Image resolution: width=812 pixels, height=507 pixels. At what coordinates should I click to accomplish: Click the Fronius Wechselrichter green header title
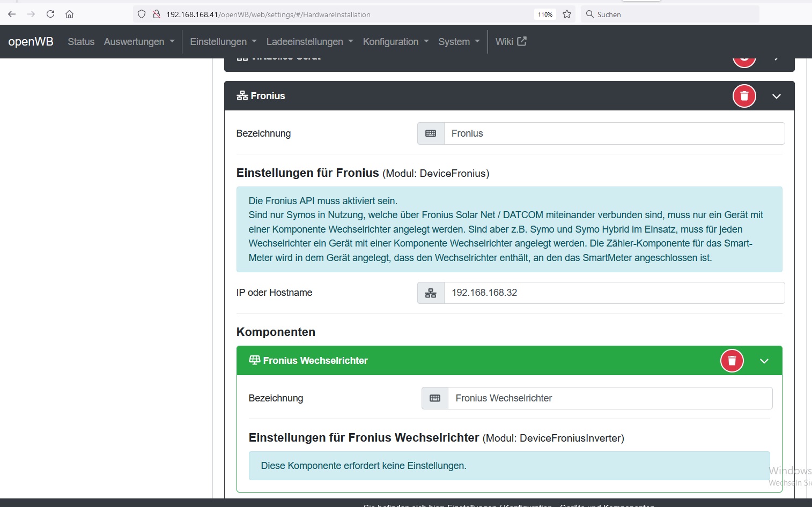pyautogui.click(x=315, y=361)
